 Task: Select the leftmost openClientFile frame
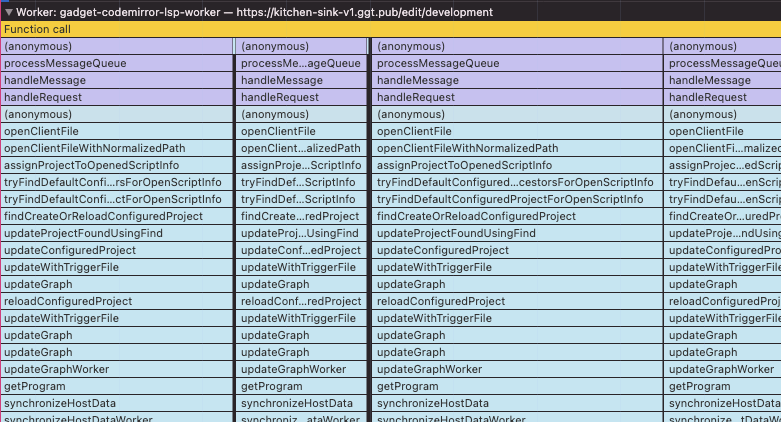coord(116,131)
